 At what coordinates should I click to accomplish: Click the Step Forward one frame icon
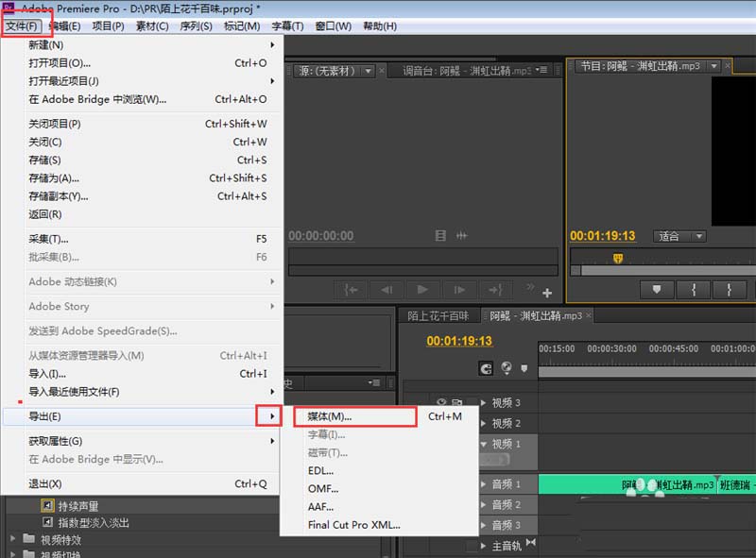pyautogui.click(x=458, y=290)
